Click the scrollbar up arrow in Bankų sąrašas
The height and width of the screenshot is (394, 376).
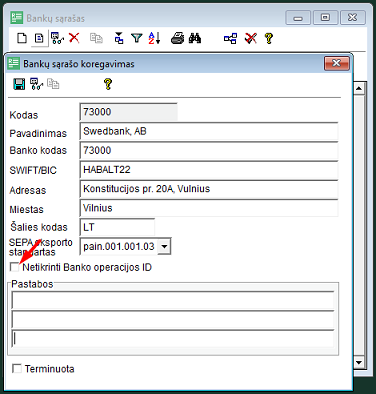point(359,88)
